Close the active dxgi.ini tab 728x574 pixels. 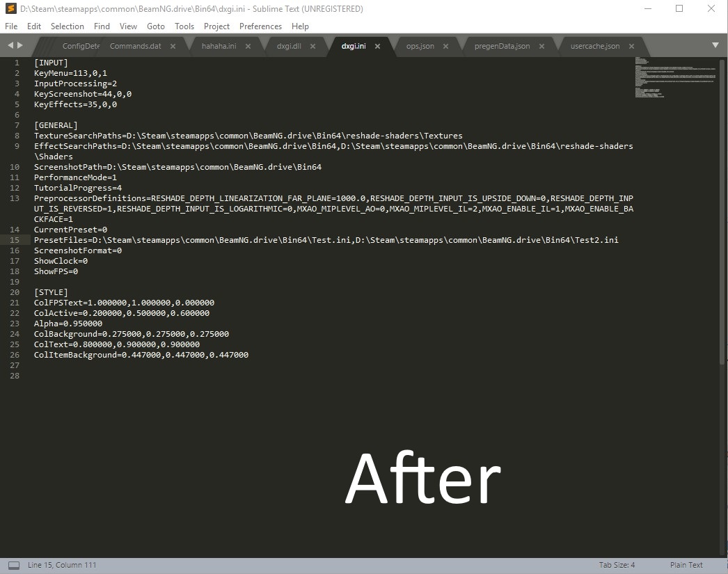click(x=377, y=46)
